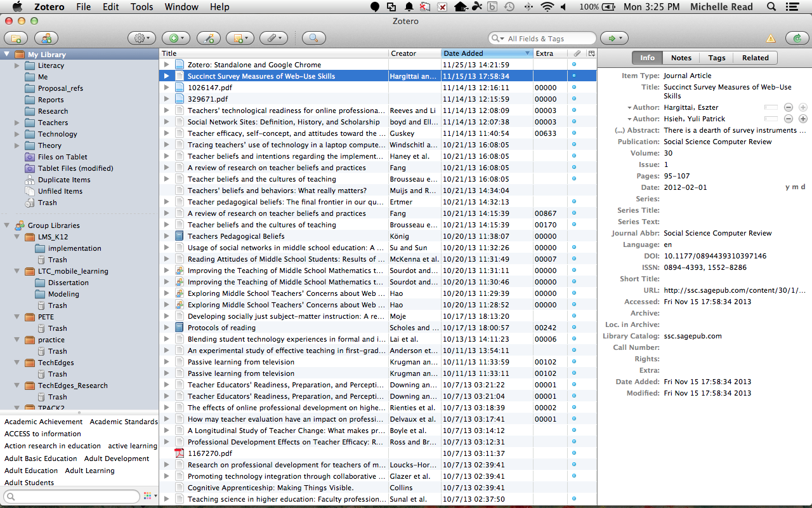Open the item URL field link

(734, 290)
